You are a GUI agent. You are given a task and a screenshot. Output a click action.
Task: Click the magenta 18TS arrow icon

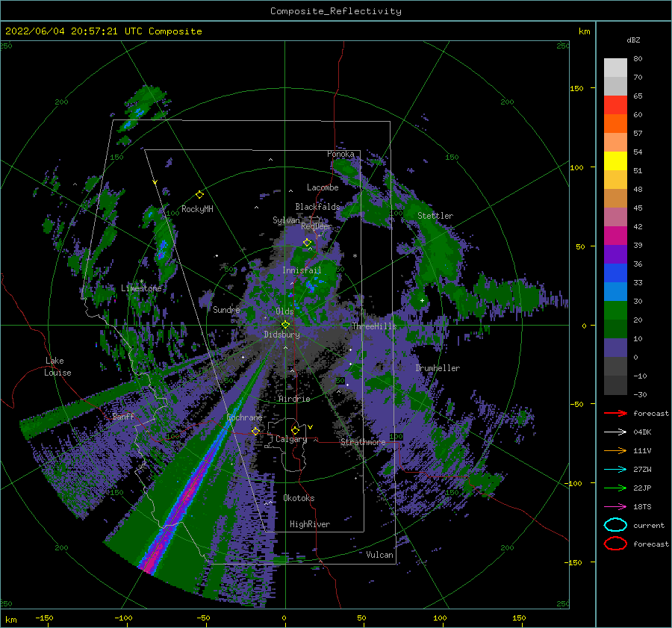[x=615, y=507]
